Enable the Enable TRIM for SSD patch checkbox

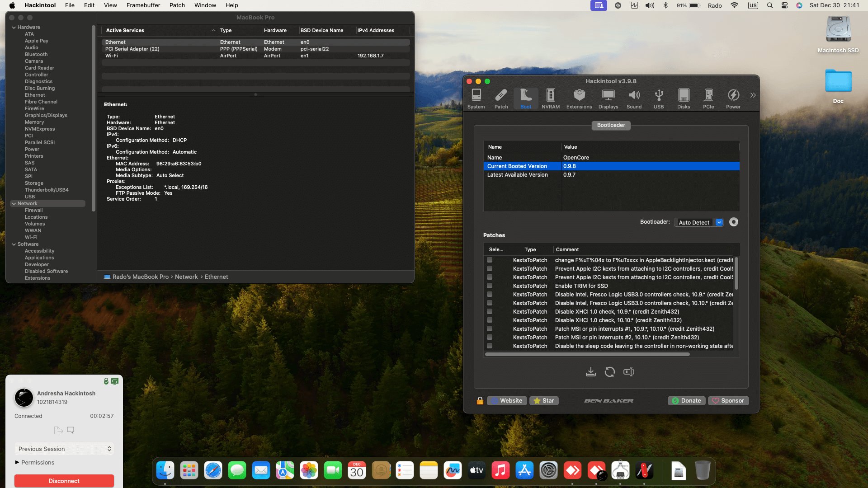coord(489,286)
